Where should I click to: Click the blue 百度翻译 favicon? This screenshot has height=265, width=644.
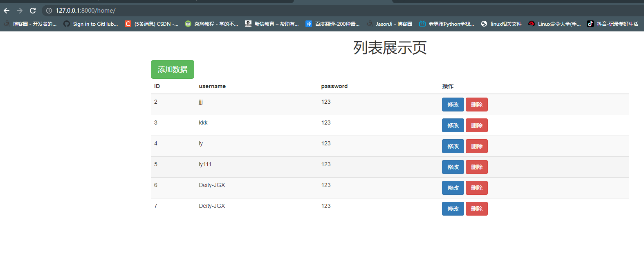(309, 24)
